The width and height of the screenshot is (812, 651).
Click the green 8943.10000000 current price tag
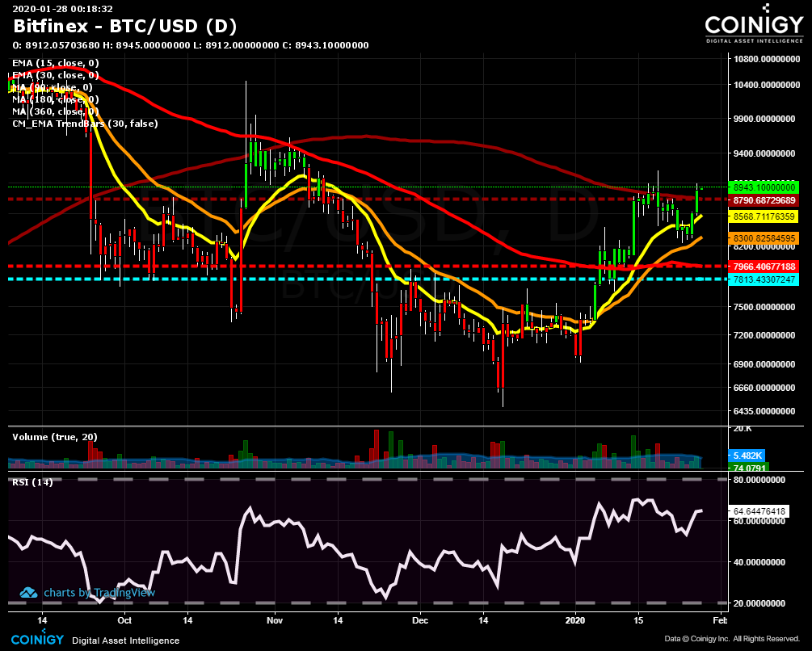tap(764, 187)
